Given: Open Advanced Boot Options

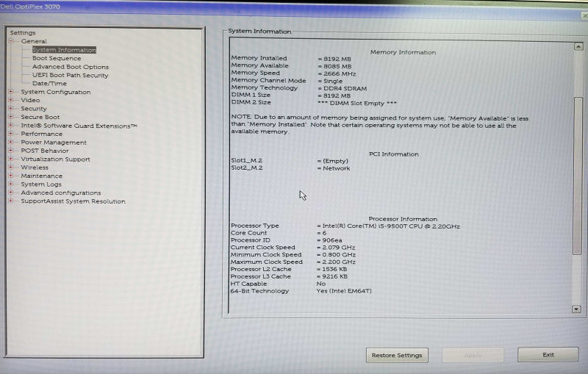Looking at the screenshot, I should (71, 67).
